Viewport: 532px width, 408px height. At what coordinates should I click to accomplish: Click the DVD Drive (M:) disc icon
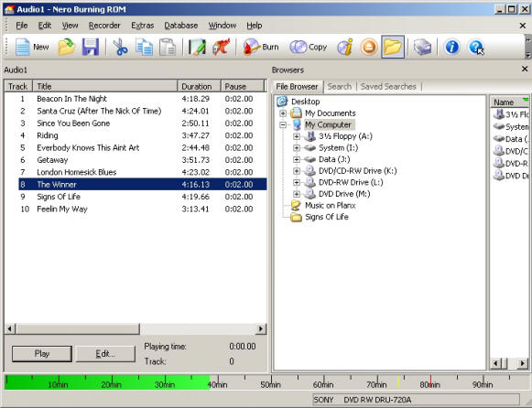point(309,194)
